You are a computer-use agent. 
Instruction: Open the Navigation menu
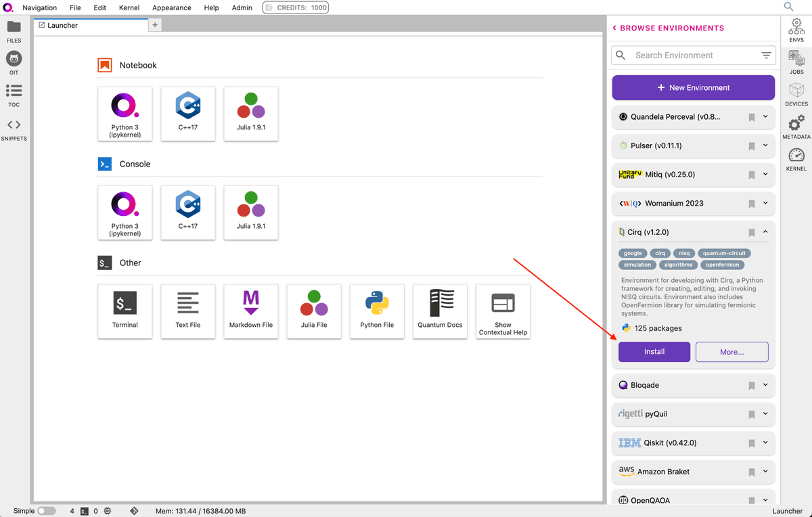[39, 7]
